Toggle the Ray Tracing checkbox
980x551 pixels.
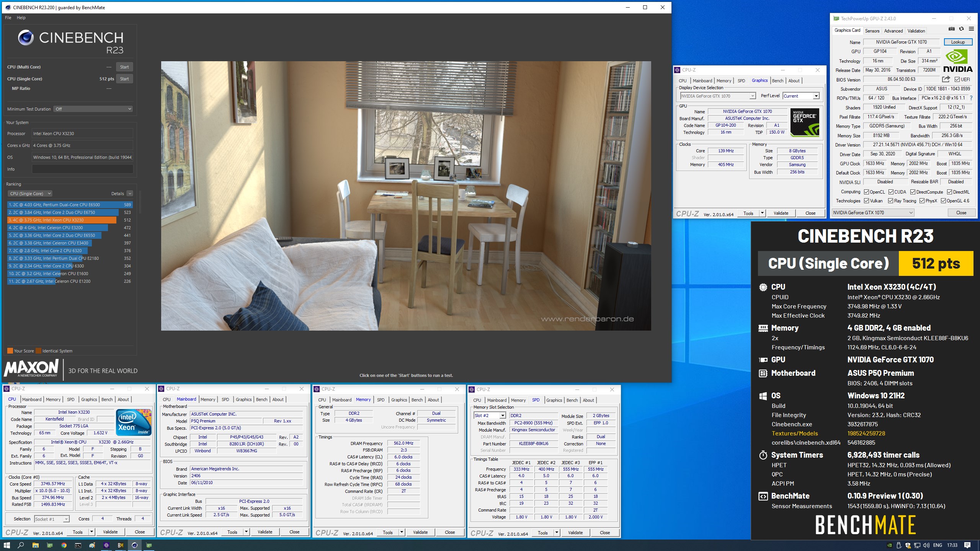(890, 201)
